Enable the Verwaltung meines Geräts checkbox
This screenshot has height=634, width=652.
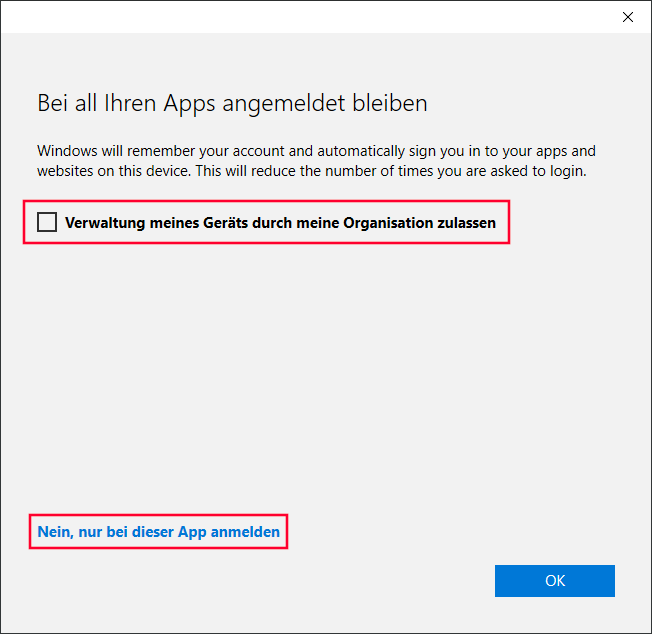47,222
